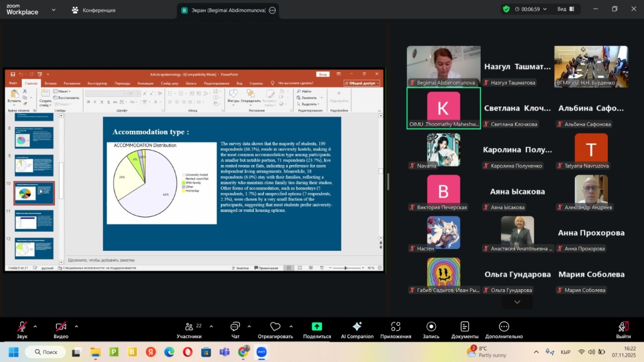Click the green encryption shield icon

tap(506, 9)
